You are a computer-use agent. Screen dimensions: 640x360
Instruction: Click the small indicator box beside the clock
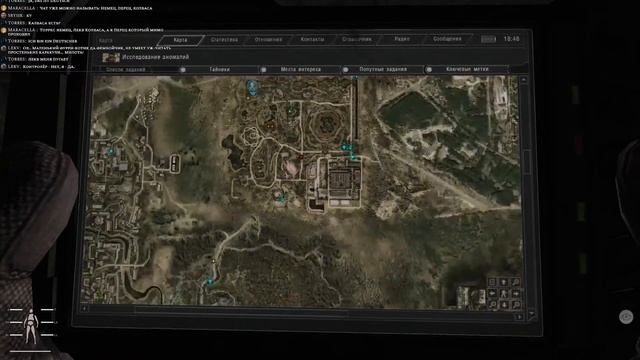pos(488,39)
